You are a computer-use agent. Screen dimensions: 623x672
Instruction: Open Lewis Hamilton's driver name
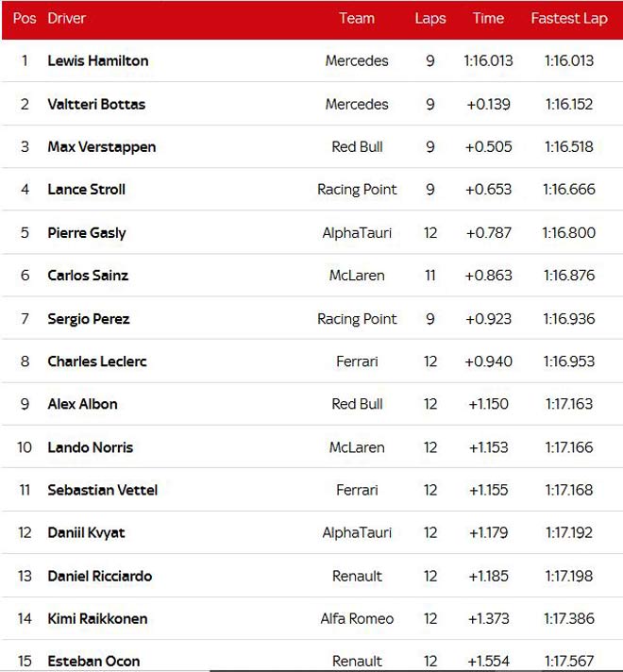coord(98,60)
